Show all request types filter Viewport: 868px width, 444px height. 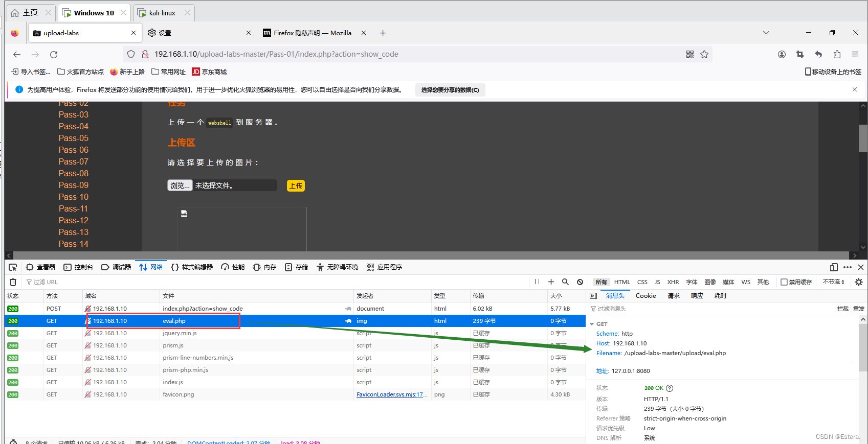(x=601, y=282)
